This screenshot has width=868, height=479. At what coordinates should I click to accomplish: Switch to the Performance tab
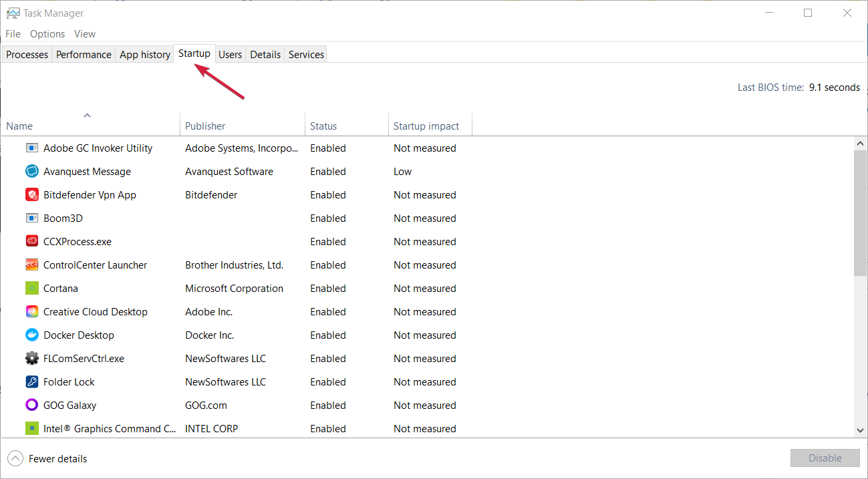click(x=84, y=54)
